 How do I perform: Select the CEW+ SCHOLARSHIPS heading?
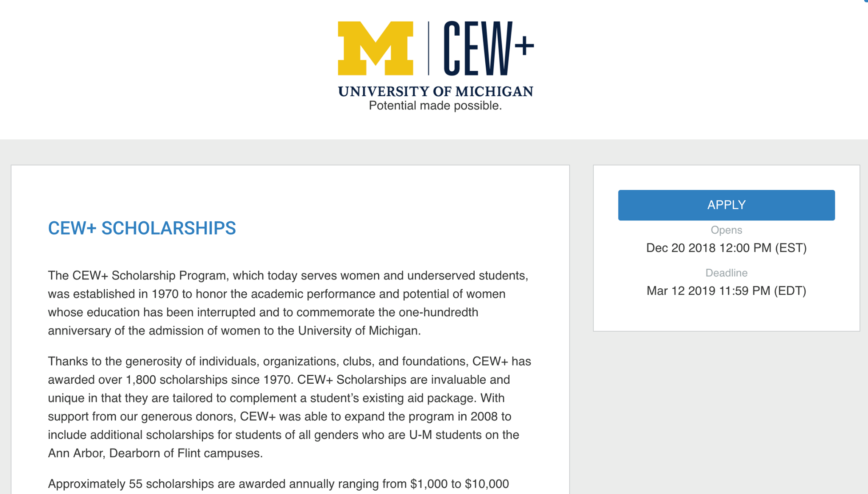point(142,228)
